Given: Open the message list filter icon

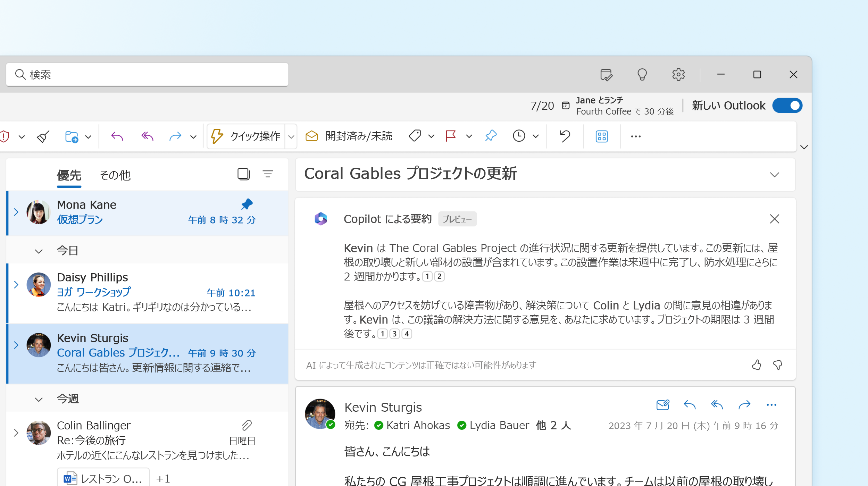Looking at the screenshot, I should [268, 174].
